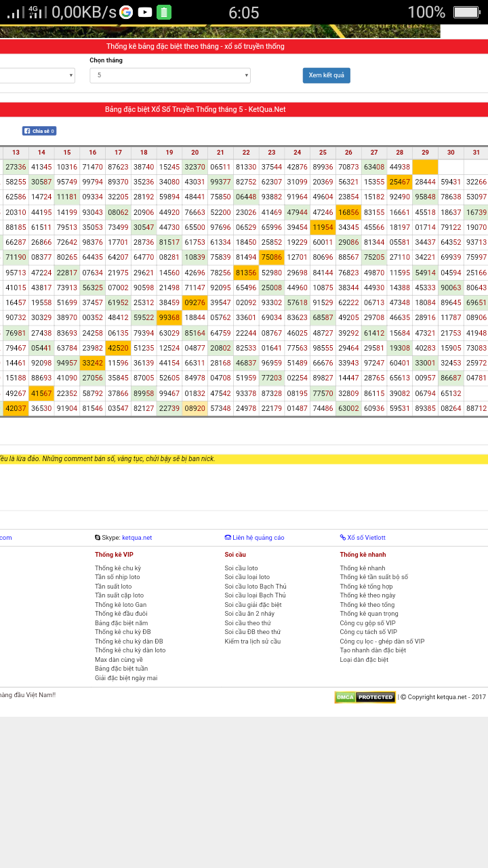
Task: Click the DMCA Protected badge
Action: (365, 697)
